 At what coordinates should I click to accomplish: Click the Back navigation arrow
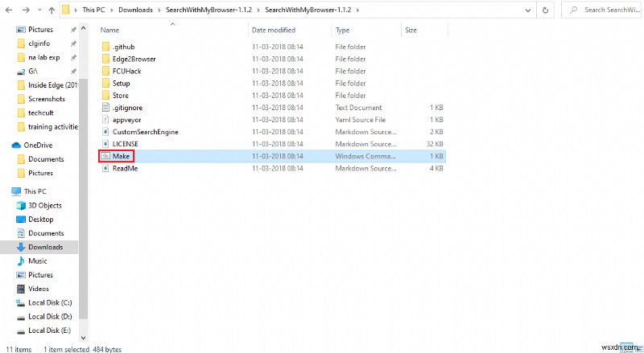(x=9, y=10)
